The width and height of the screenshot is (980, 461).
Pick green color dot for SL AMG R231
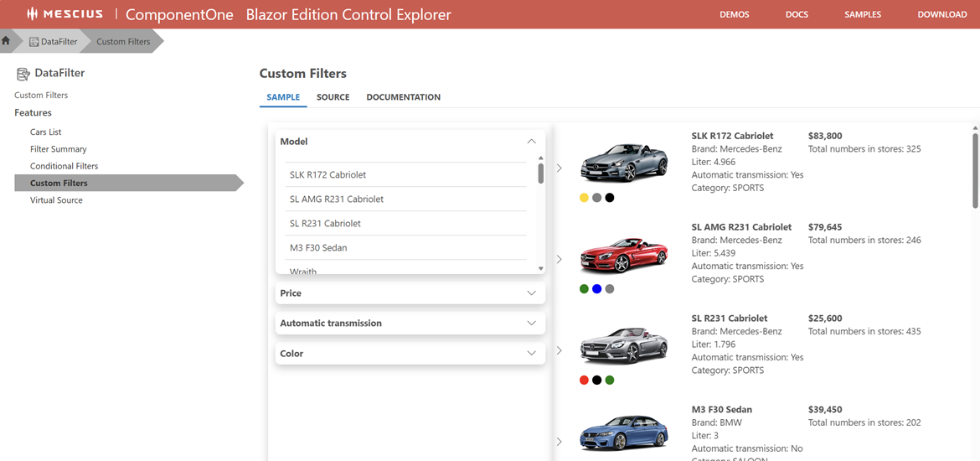585,289
